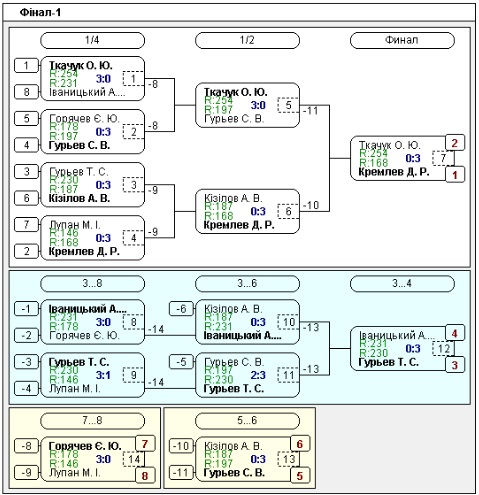
Task: Click red place badge 5 beside Гурьев С. В.
Action: 300,475
